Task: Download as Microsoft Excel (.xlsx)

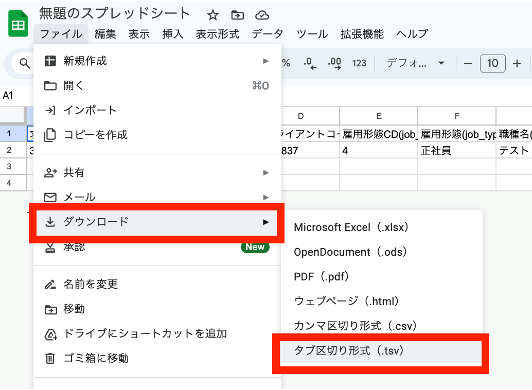Action: click(381, 227)
